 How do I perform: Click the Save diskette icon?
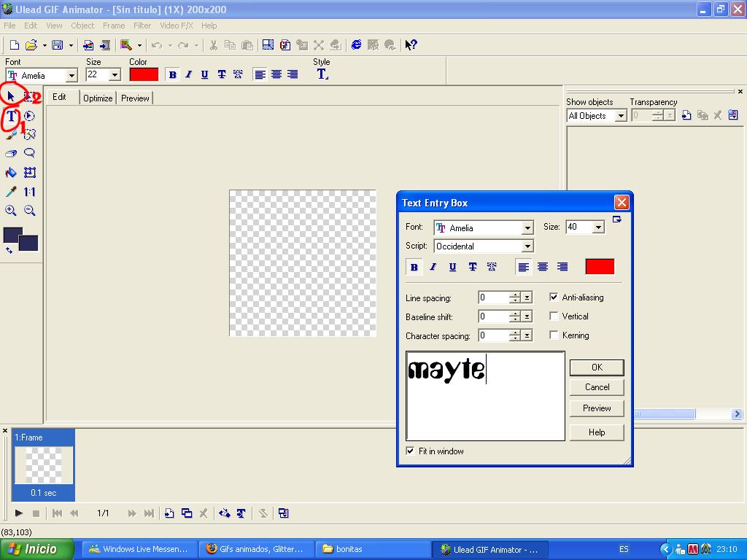click(57, 44)
